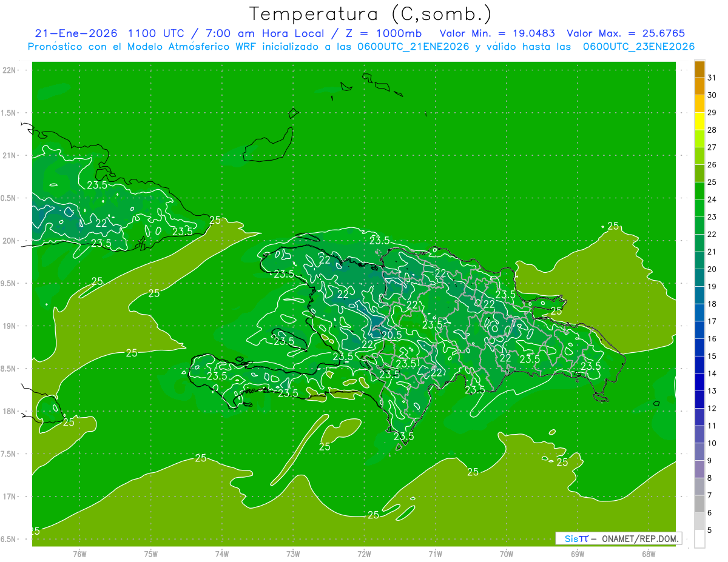Click the date text "21-Ene-2026"

76,33
